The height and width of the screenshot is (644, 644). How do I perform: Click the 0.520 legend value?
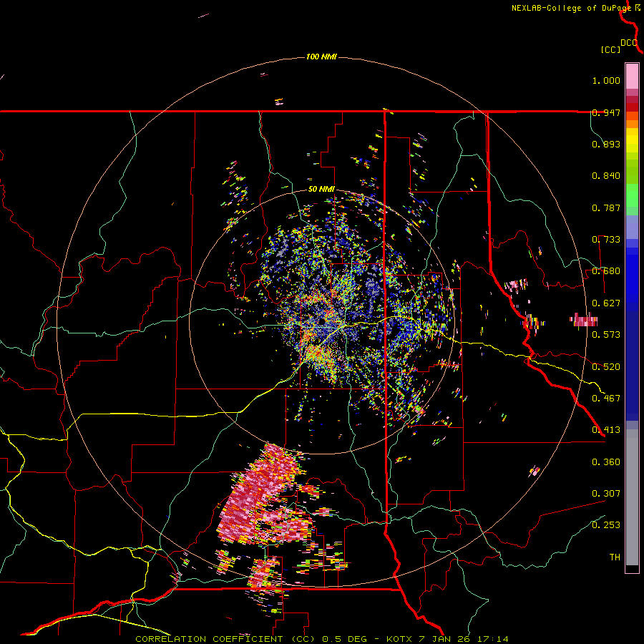[x=606, y=367]
